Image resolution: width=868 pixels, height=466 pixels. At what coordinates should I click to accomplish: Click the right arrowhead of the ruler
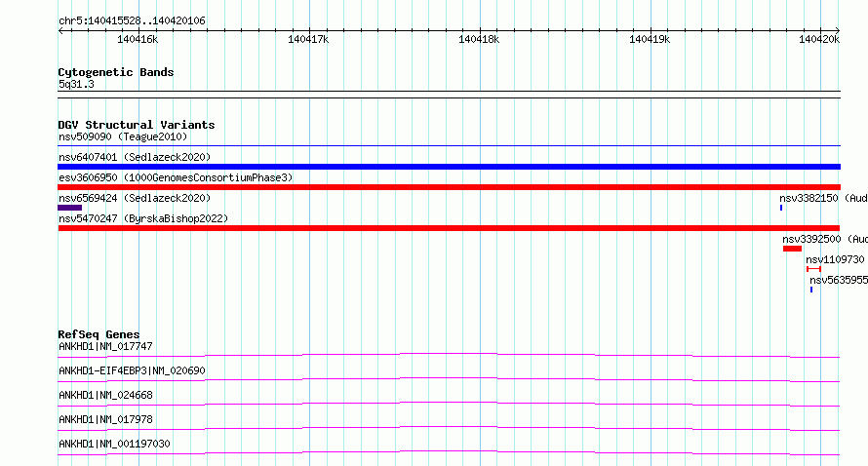point(838,30)
